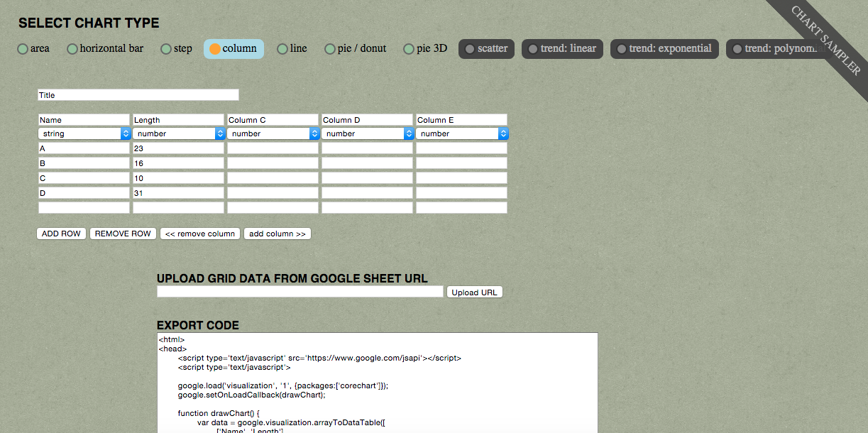Select the blank Column D cell in row B
This screenshot has height=433, width=868.
[368, 163]
